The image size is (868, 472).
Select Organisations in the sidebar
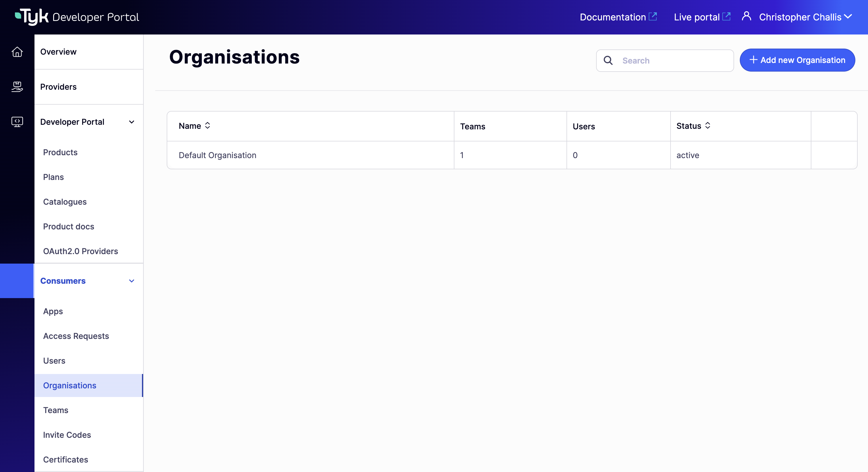[x=89, y=385]
